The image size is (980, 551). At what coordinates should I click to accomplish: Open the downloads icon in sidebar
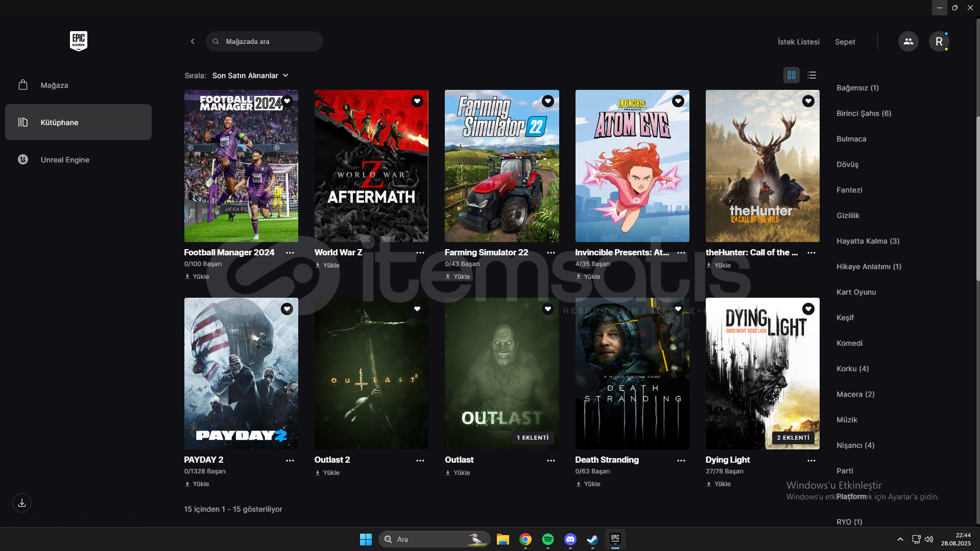(22, 503)
